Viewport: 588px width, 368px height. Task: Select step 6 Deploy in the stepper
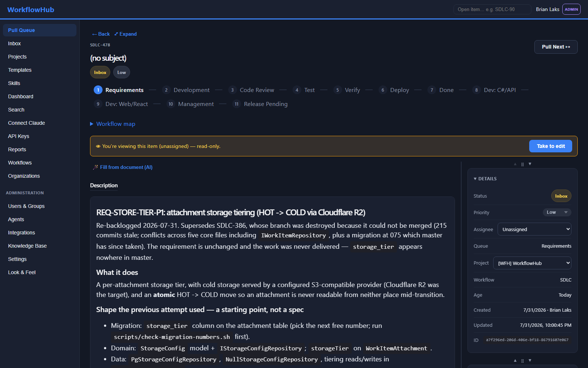394,90
